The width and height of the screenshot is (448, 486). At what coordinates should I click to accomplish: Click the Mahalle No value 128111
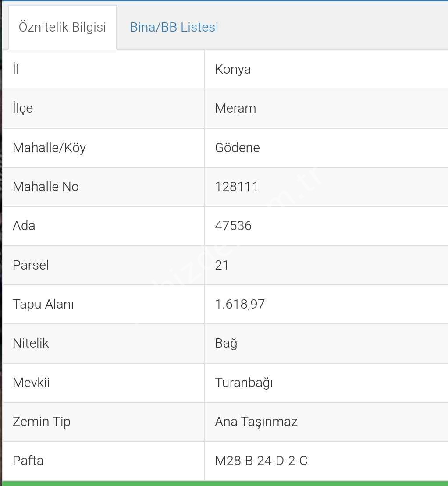(x=237, y=187)
